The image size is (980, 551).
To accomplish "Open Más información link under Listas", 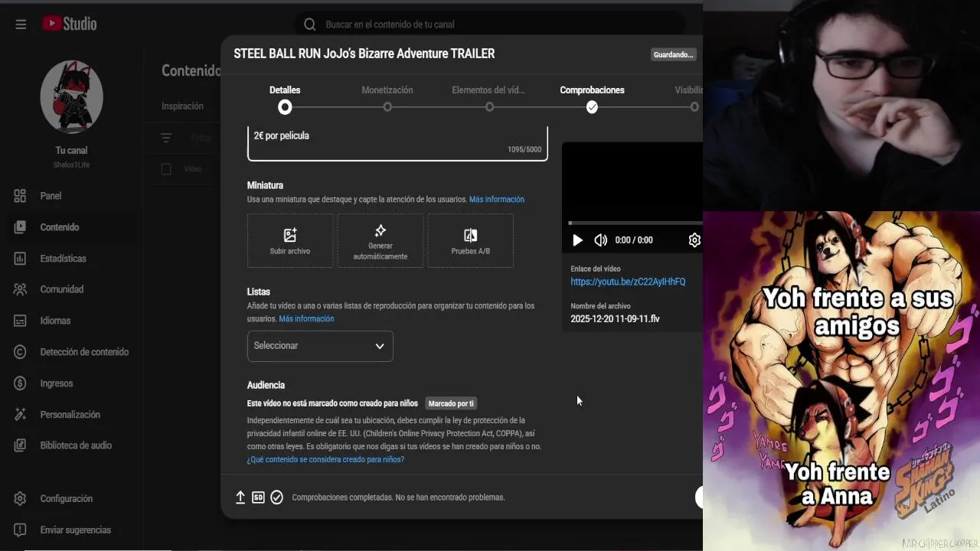I will point(306,319).
